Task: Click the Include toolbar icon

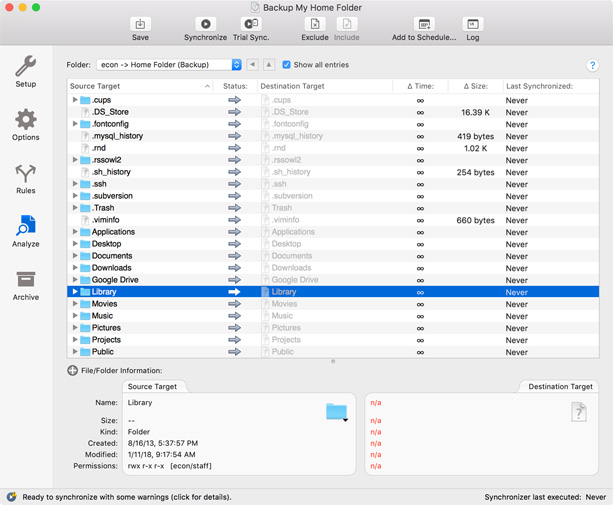Action: click(347, 24)
